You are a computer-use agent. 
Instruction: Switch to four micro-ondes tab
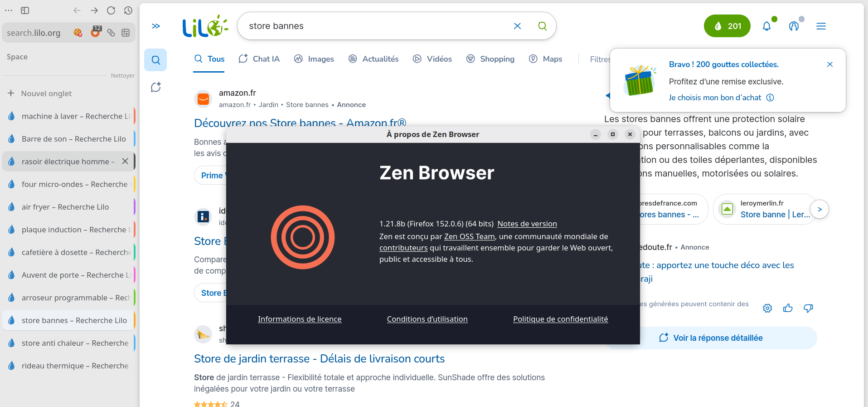(x=68, y=184)
